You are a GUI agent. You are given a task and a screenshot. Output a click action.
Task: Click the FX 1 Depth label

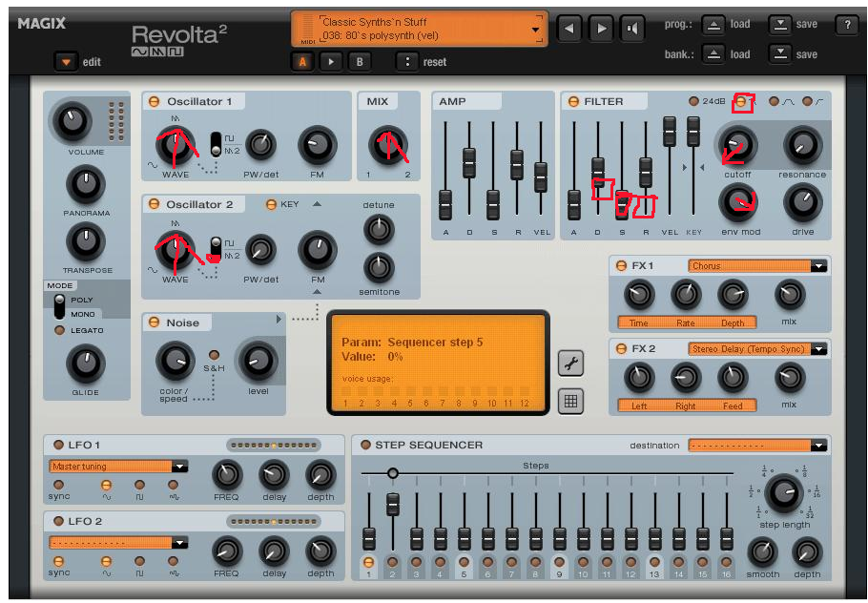[733, 322]
